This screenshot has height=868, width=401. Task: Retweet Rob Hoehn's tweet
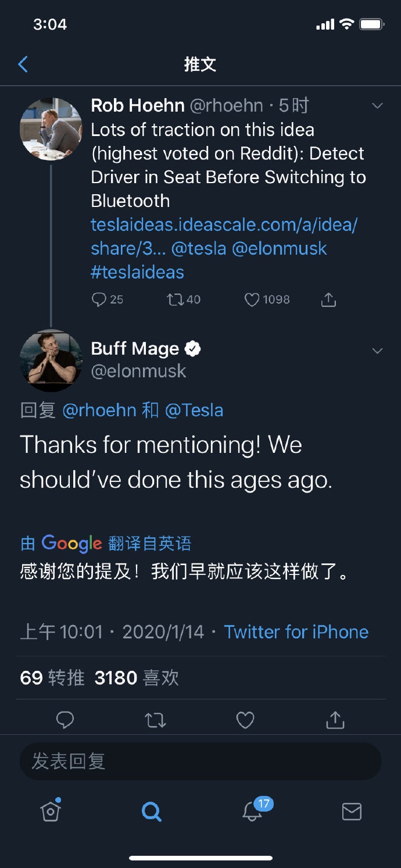[x=174, y=299]
